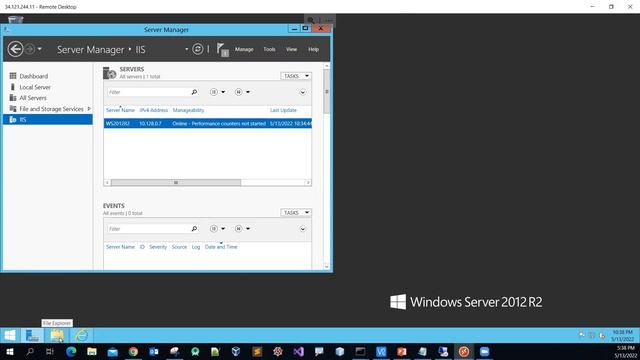The image size is (640, 360).
Task: Click the magnifier icon in Events filter box
Action: (194, 229)
